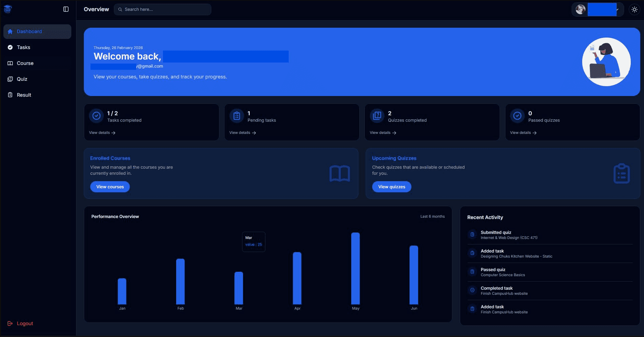View details of Pending tasks
Image resolution: width=644 pixels, height=337 pixels.
click(x=242, y=133)
